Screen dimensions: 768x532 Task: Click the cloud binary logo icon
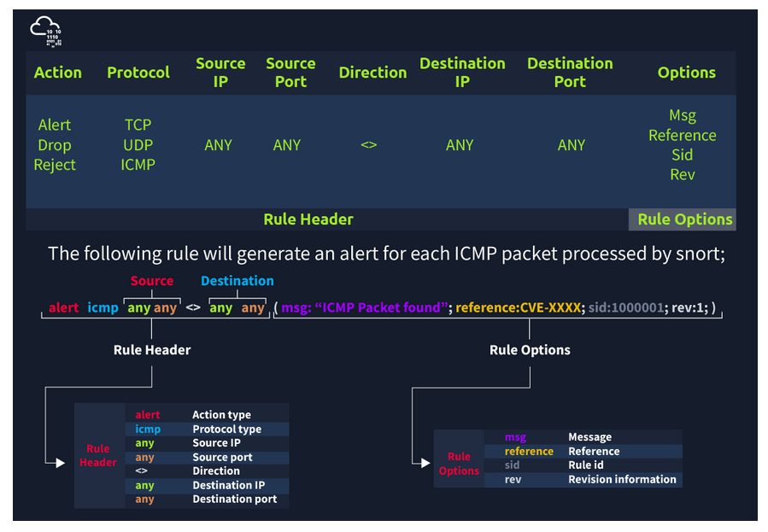[x=46, y=32]
